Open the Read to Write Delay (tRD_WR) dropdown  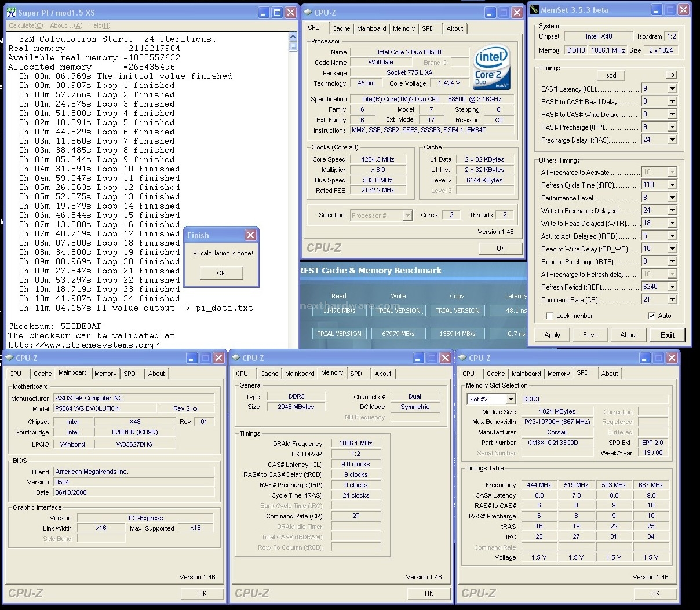coord(672,249)
